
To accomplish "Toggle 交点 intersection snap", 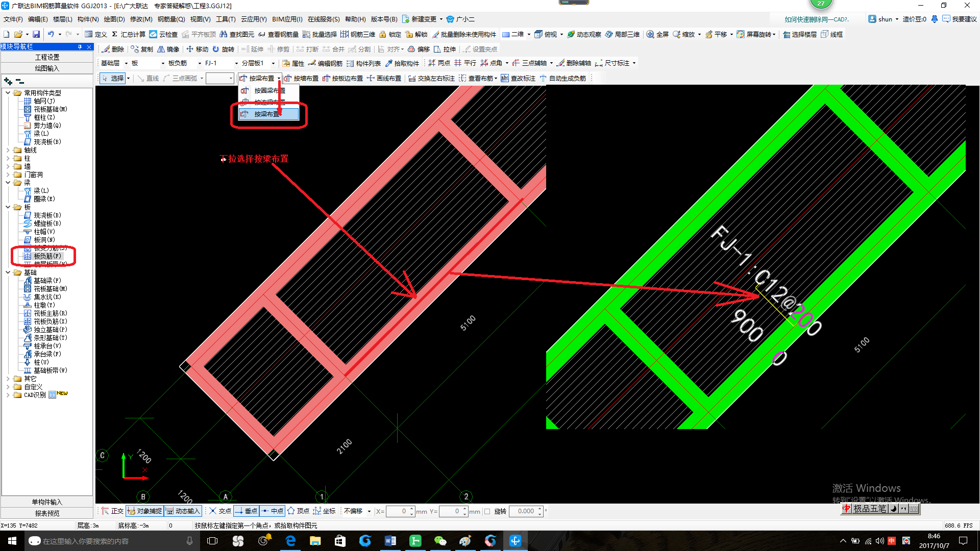I will coord(220,511).
